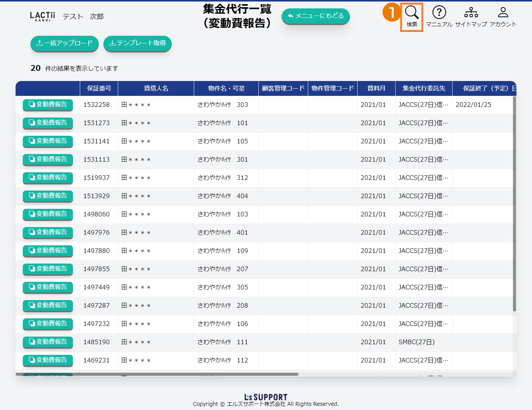Click the LACTii KANRI logo
The height and width of the screenshot is (410, 532).
[42, 16]
